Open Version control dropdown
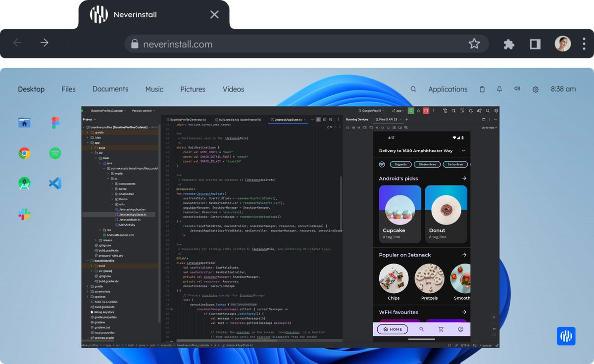Viewport: 594px width, 364px height. [143, 111]
